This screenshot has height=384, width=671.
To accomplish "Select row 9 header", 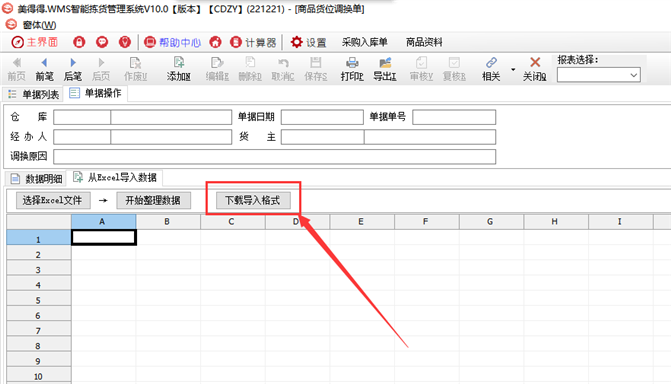I will coord(39,359).
